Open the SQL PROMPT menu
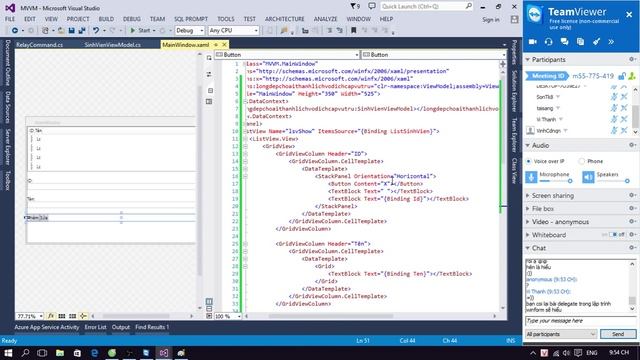Viewport: 640px width, 360px height. point(191,19)
